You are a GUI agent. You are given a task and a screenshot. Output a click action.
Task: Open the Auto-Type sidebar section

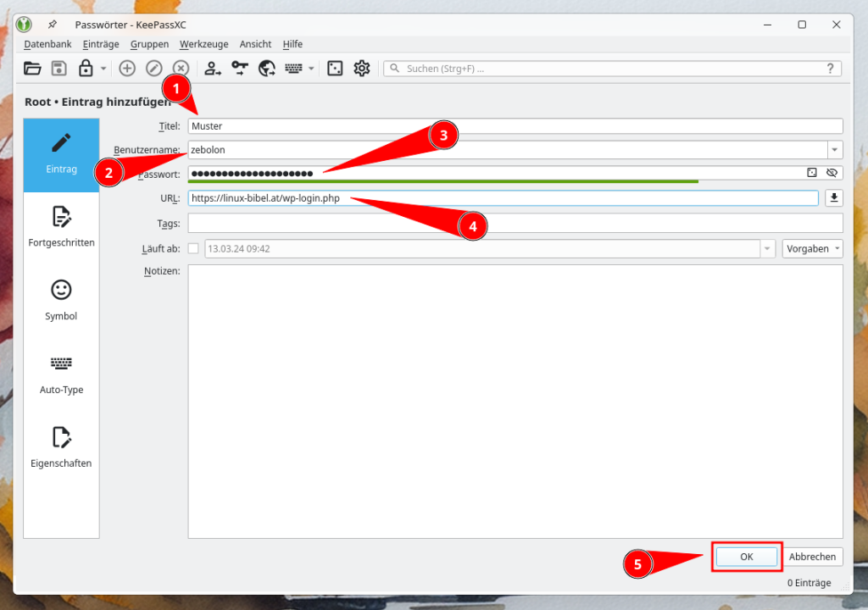click(61, 374)
